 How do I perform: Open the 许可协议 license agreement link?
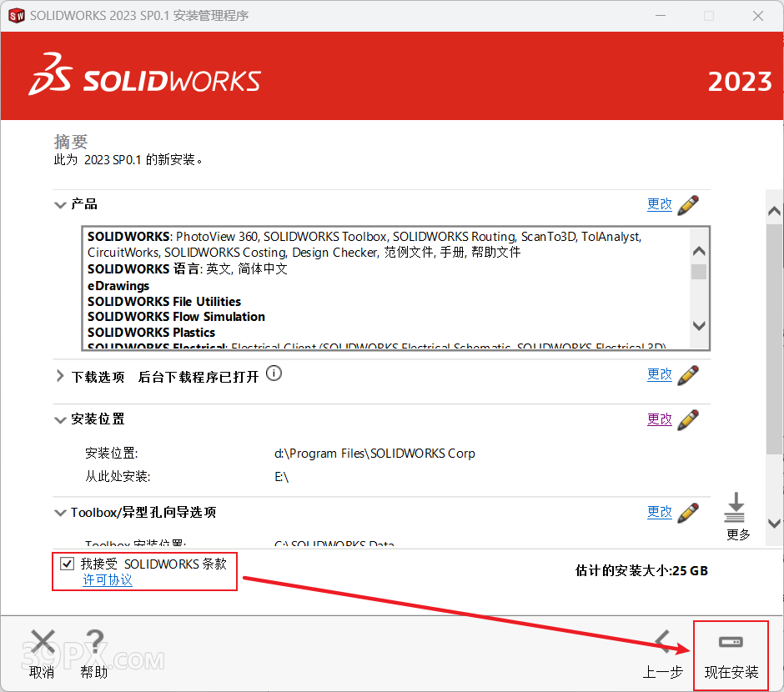(x=108, y=579)
